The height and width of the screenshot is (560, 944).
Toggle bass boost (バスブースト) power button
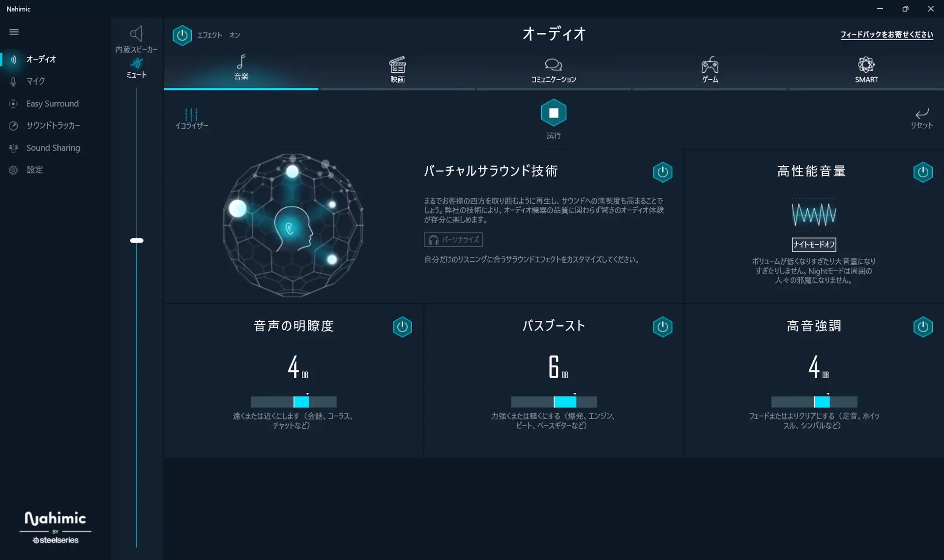662,327
